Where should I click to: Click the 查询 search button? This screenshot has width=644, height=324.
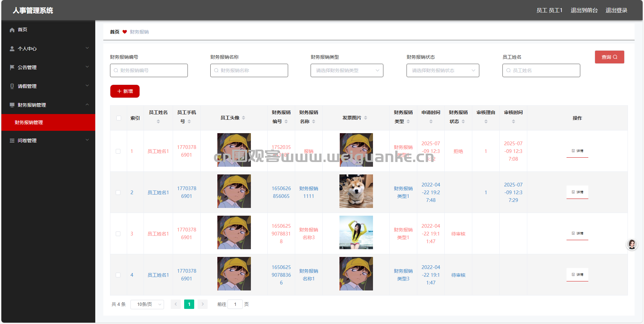coord(609,57)
